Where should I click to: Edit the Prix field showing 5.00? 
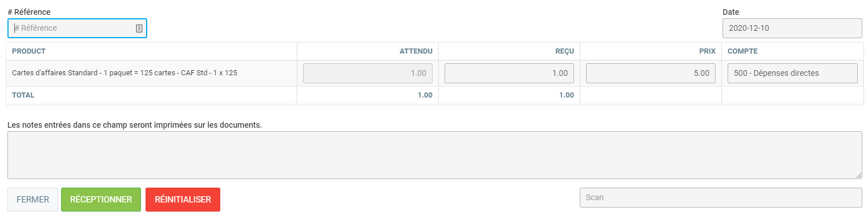651,73
